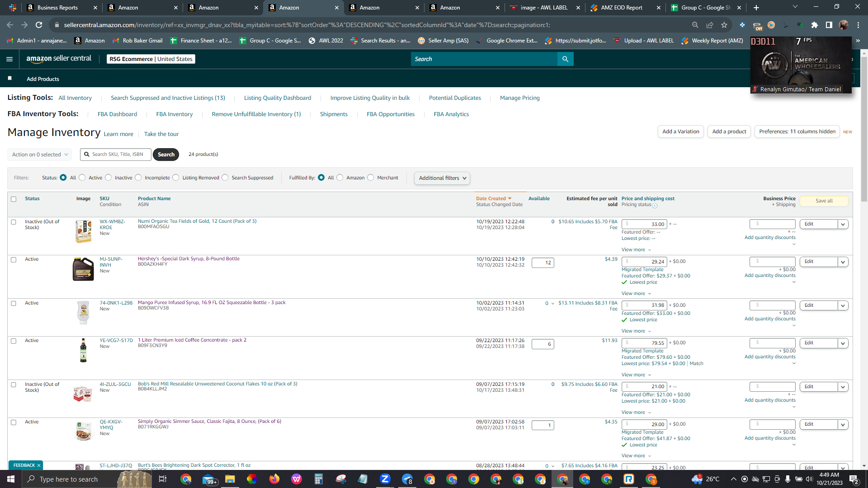Open Edit dropdown arrow for Numi Tea row

click(843, 225)
